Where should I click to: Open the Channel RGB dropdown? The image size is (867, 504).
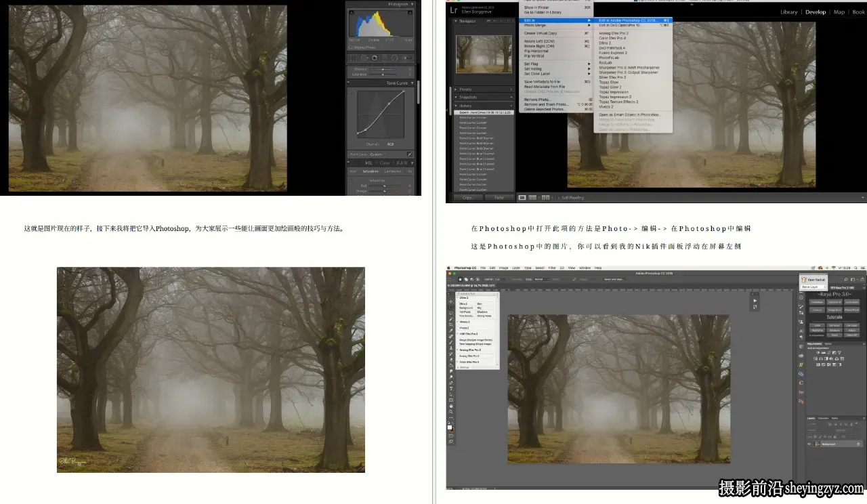(392, 144)
